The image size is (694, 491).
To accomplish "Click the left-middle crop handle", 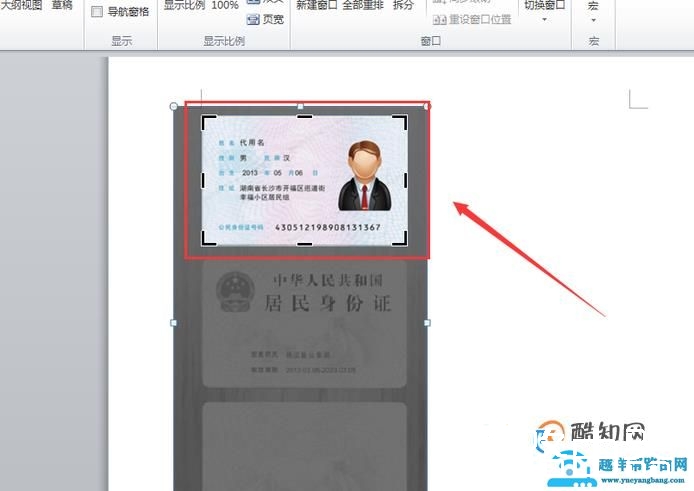I will click(x=204, y=180).
